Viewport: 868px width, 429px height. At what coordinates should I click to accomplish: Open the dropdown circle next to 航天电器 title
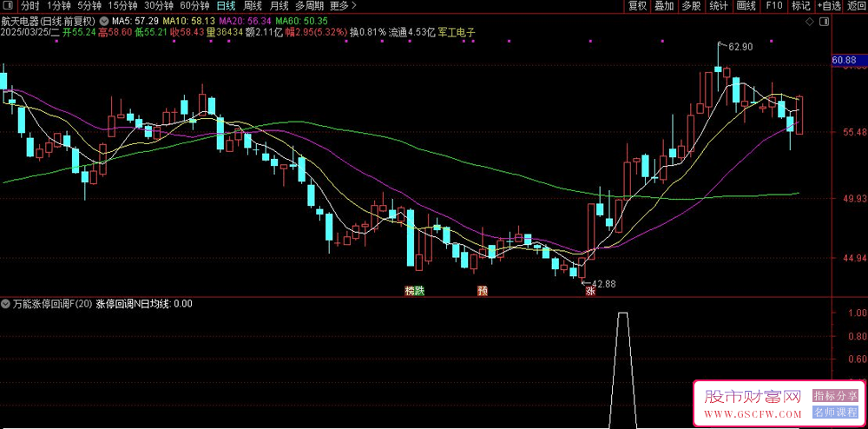(x=103, y=21)
